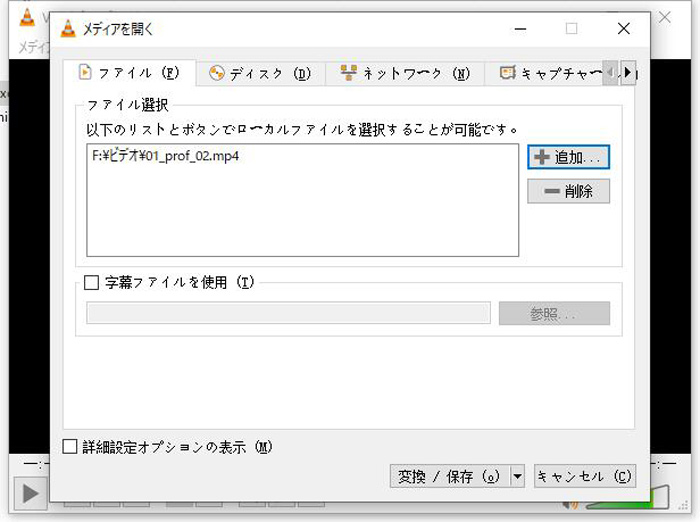Screen dimensions: 700x522
Task: Minimize the メディアを開く dialog
Action: pyautogui.click(x=520, y=29)
